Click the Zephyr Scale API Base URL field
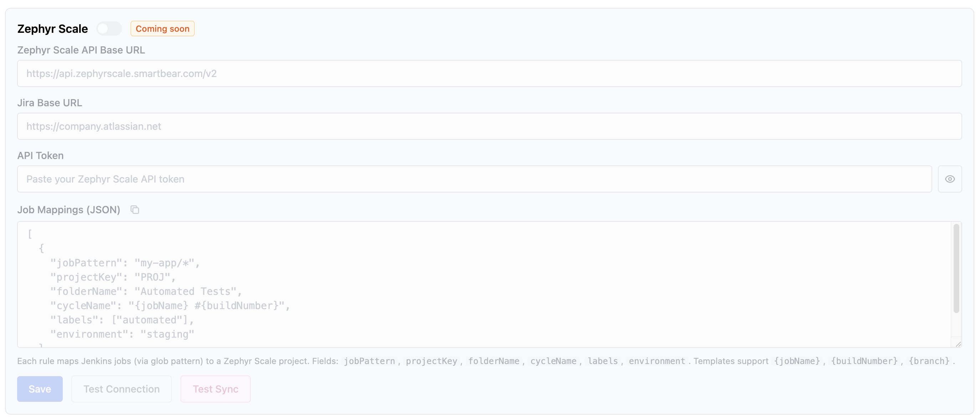Image resolution: width=980 pixels, height=420 pixels. point(489,73)
